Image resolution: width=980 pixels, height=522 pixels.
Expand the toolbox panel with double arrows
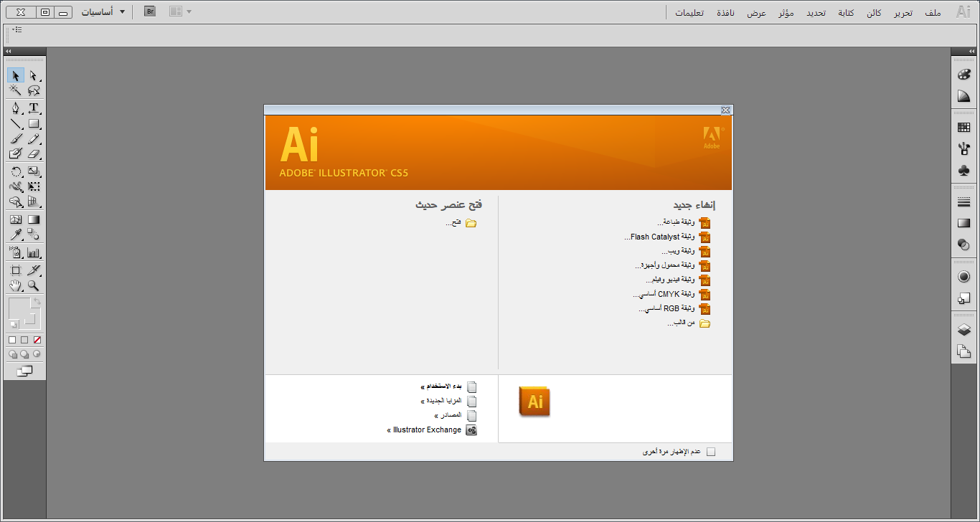click(x=8, y=52)
